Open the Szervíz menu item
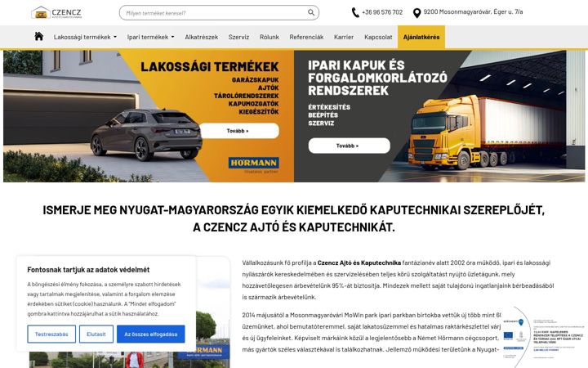Image resolution: width=588 pixels, height=368 pixels. pos(238,37)
